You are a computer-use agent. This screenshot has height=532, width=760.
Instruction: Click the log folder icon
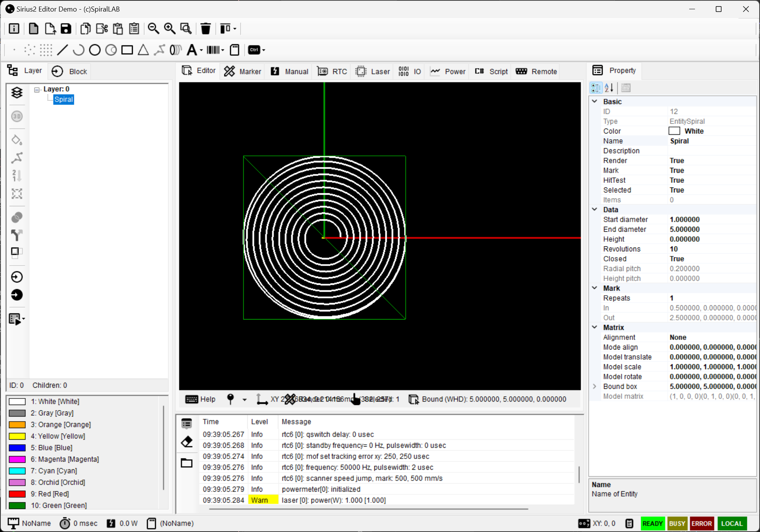pyautogui.click(x=187, y=463)
